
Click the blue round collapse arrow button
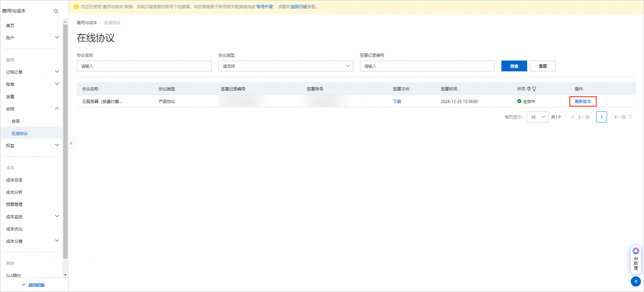(x=636, y=281)
